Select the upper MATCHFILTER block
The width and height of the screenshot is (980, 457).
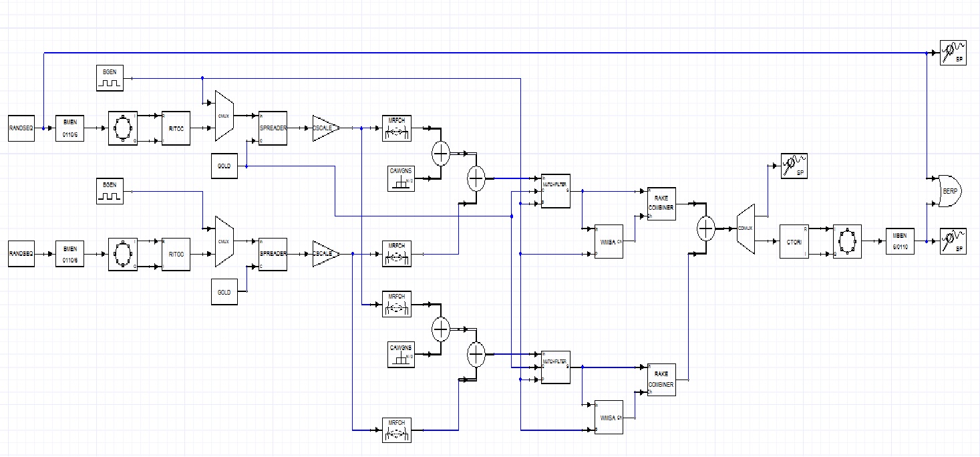[555, 190]
